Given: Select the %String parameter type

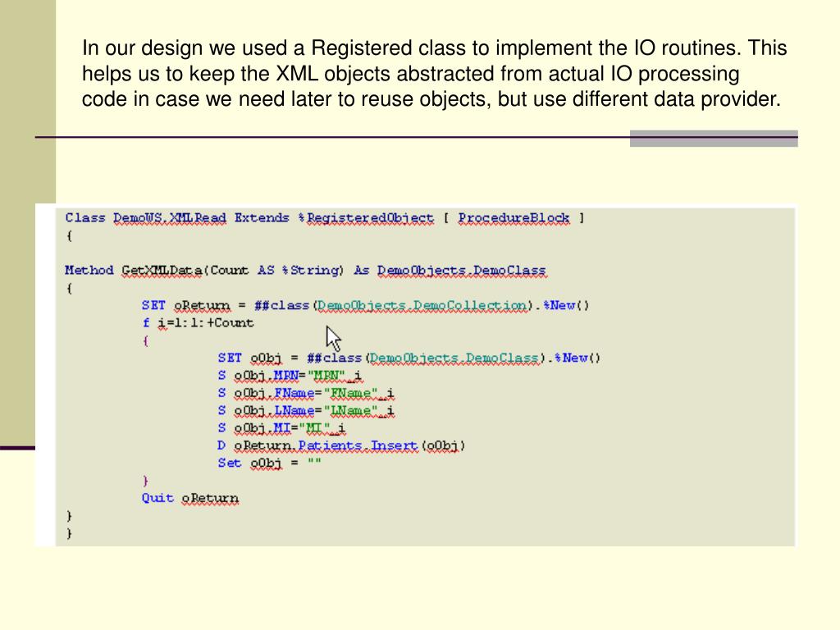Looking at the screenshot, I should click(311, 270).
